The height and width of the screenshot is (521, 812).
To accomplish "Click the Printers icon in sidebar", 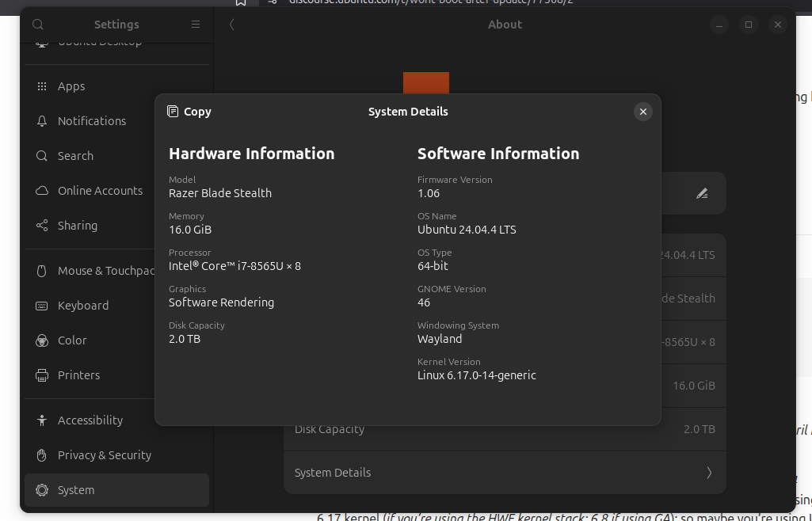I will tap(42, 375).
